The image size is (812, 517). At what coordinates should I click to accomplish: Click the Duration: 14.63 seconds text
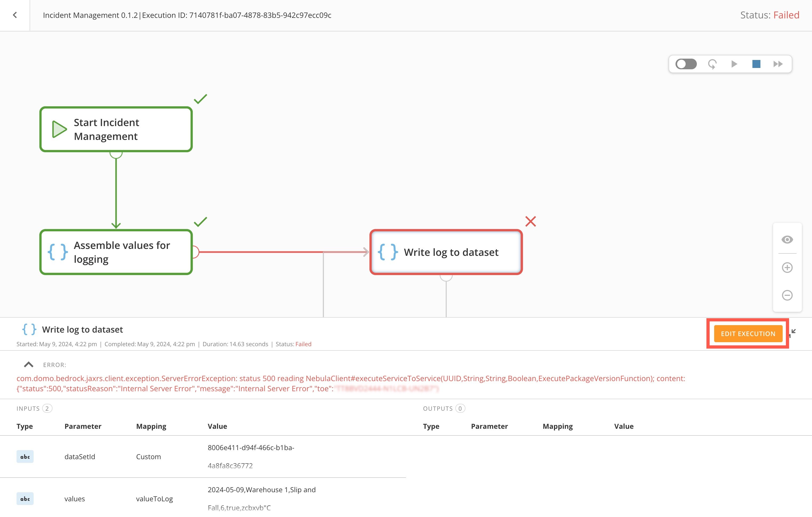pos(235,344)
